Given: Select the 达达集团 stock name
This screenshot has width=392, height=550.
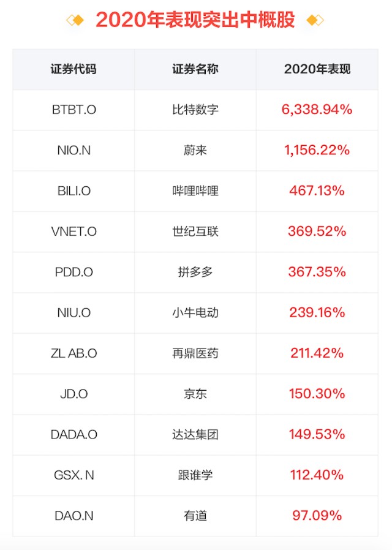Looking at the screenshot, I should (195, 435).
